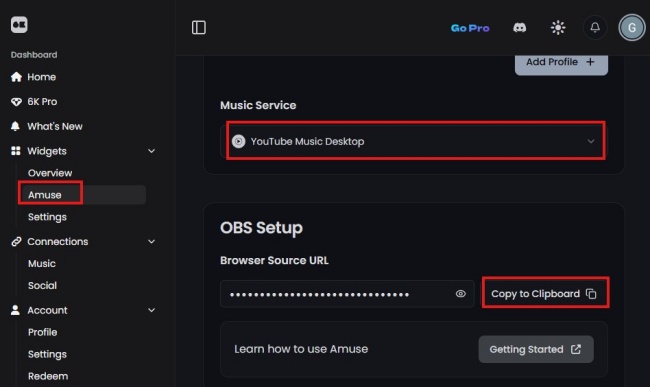This screenshot has height=387, width=650.
Task: Click the Connections link icon
Action: coord(16,242)
